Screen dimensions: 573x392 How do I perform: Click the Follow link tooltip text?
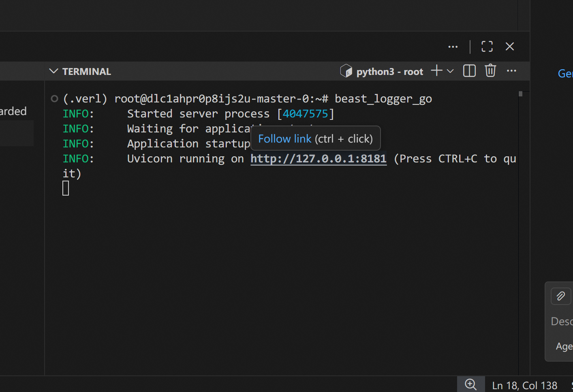pyautogui.click(x=285, y=138)
